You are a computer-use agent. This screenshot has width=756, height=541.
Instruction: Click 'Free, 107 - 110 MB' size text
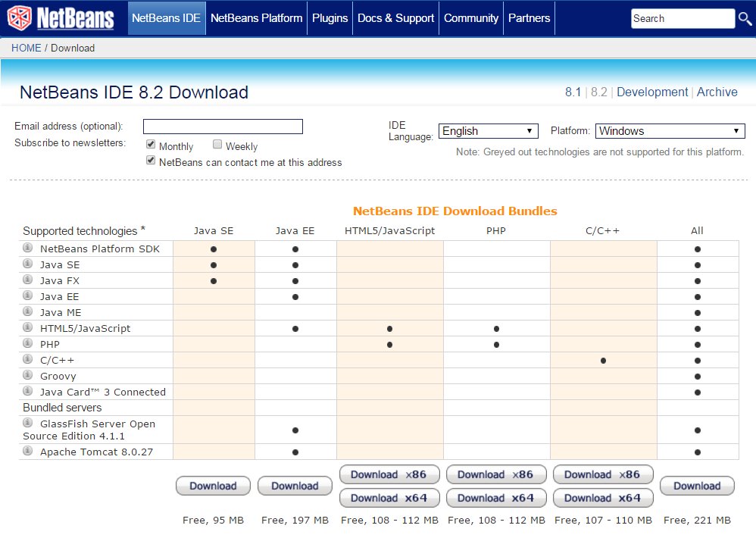coord(603,520)
